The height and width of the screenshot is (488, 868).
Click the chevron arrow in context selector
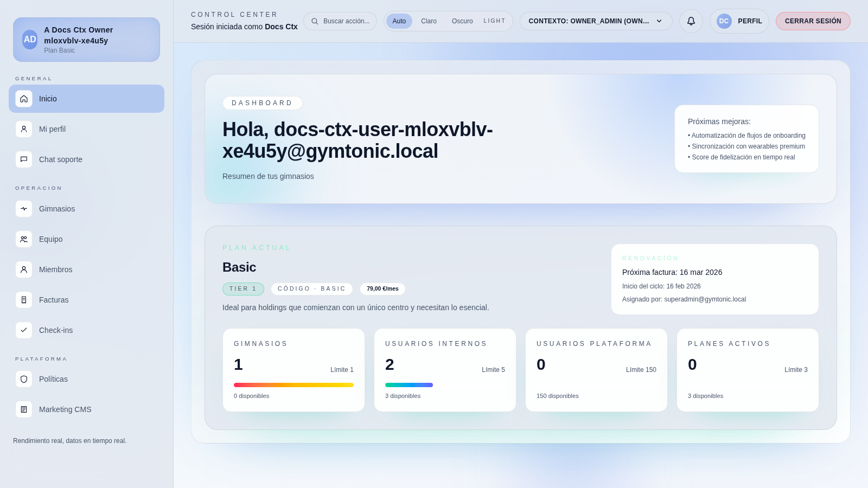click(x=659, y=21)
